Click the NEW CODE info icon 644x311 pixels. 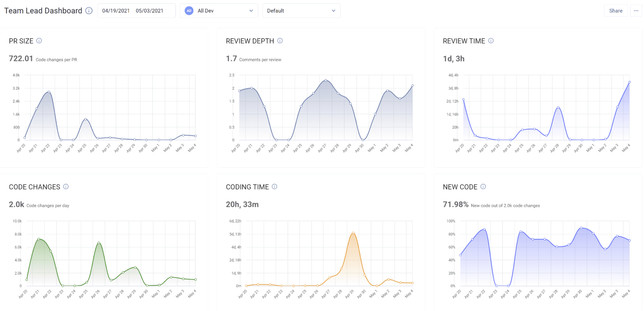coord(483,187)
